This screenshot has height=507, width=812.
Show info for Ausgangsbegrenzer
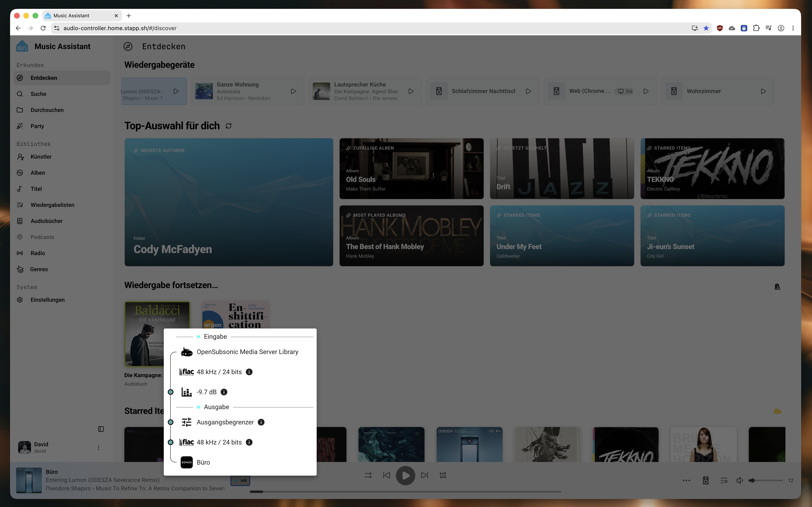tap(261, 422)
